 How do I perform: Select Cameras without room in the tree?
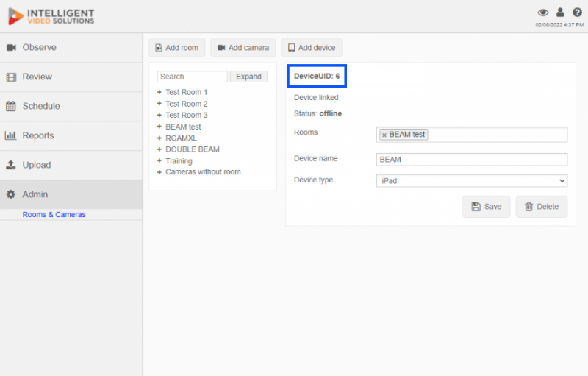click(x=204, y=172)
